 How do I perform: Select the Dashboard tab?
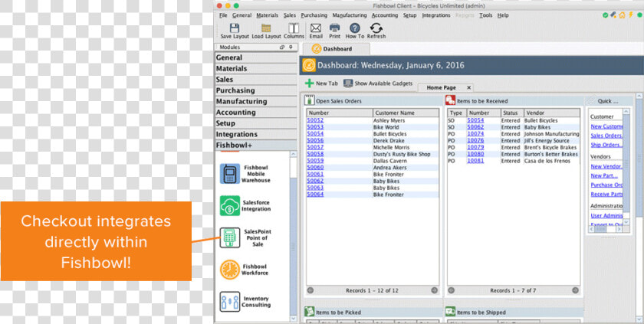click(x=337, y=49)
